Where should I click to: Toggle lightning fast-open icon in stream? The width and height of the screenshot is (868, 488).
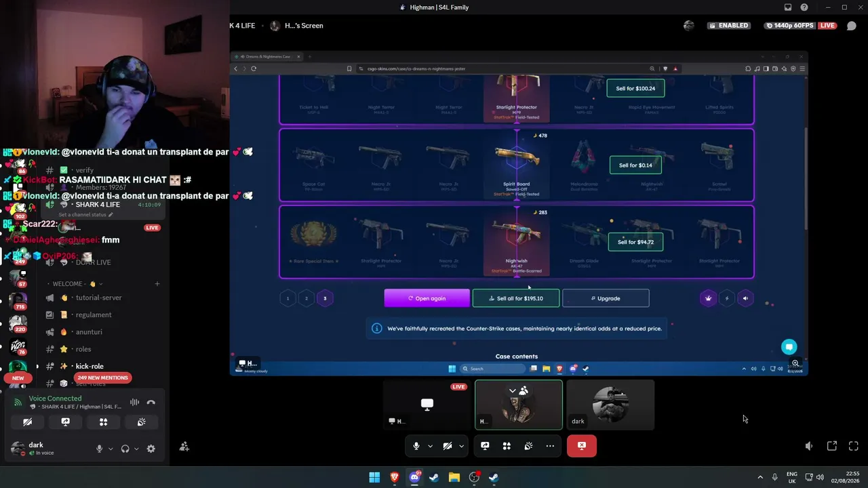727,298
